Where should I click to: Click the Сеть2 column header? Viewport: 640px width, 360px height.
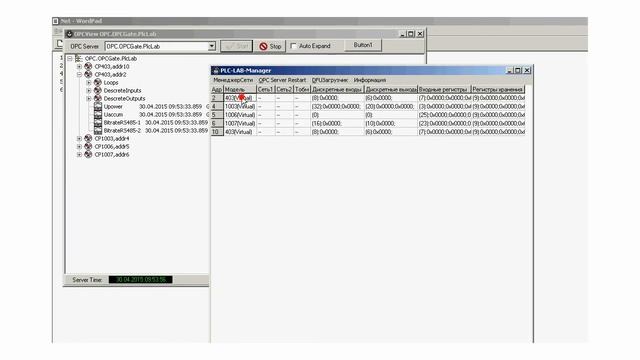point(284,89)
